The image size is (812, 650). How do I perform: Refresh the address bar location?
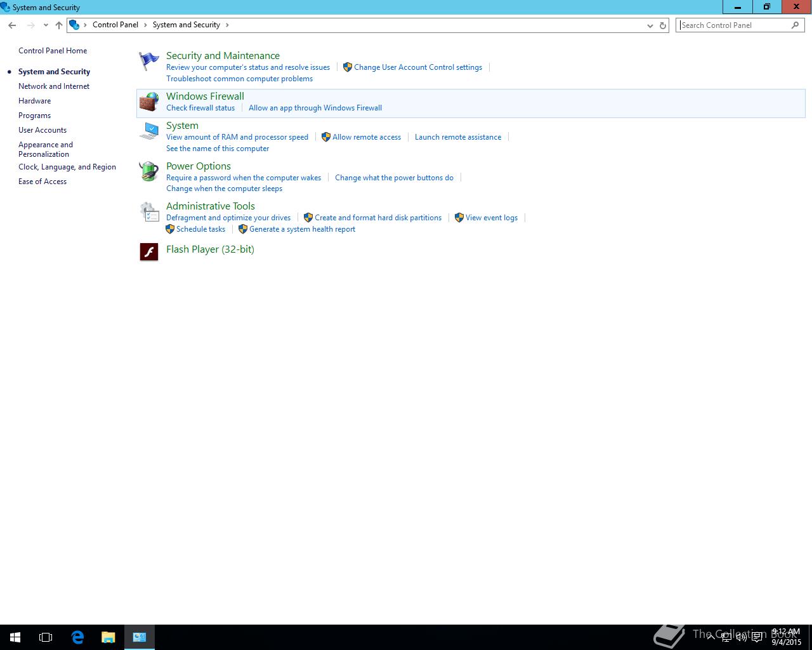pos(663,25)
